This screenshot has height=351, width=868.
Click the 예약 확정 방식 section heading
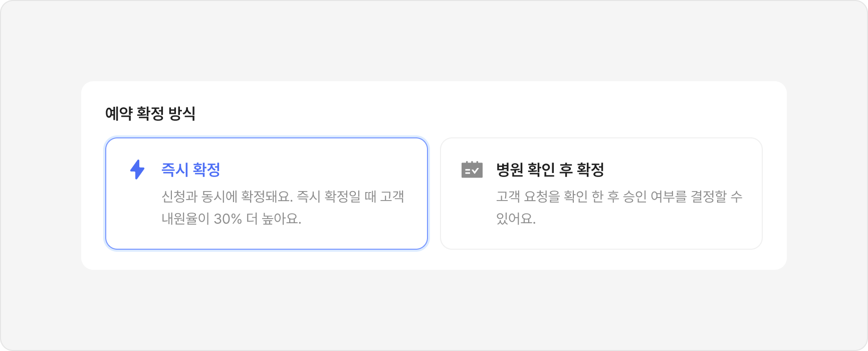point(150,113)
